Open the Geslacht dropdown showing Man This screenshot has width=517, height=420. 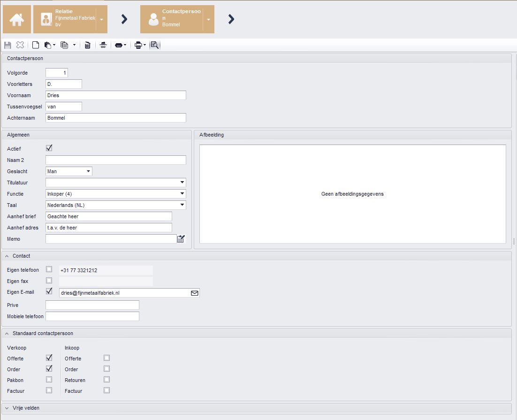[x=69, y=171]
